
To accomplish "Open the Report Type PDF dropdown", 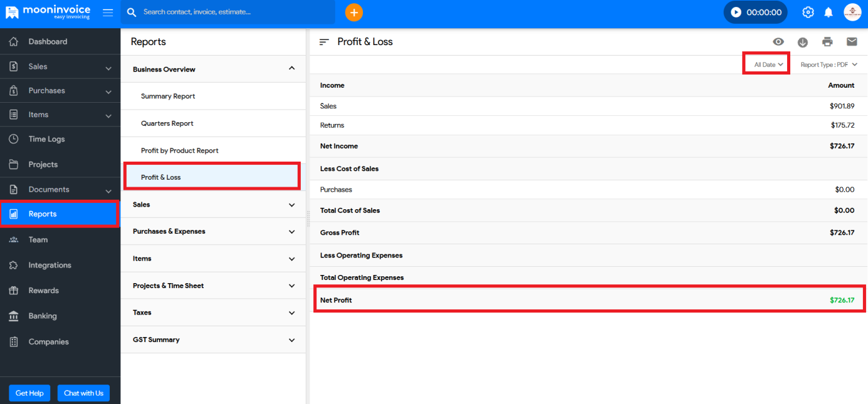I will (829, 65).
